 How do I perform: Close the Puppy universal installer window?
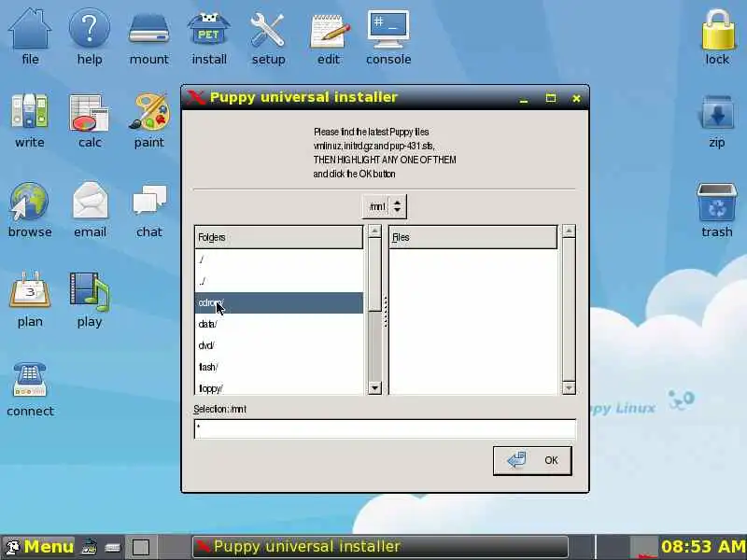pos(576,99)
